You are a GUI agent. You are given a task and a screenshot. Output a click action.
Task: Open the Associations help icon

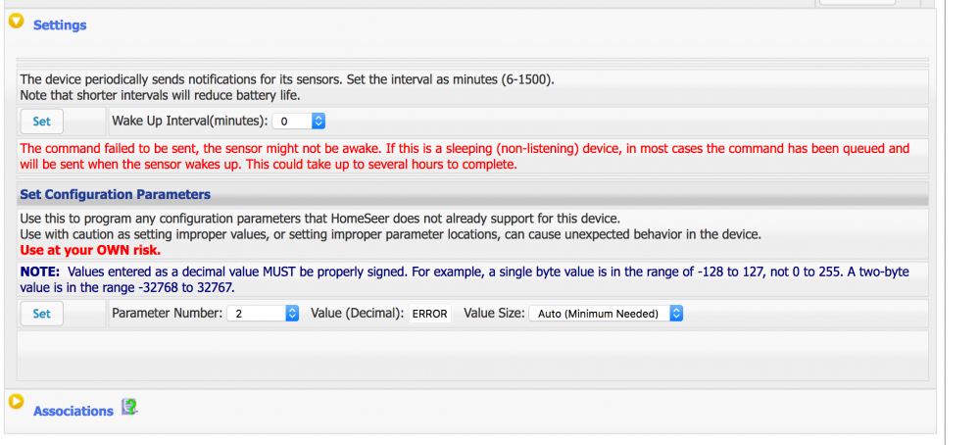pyautogui.click(x=129, y=407)
